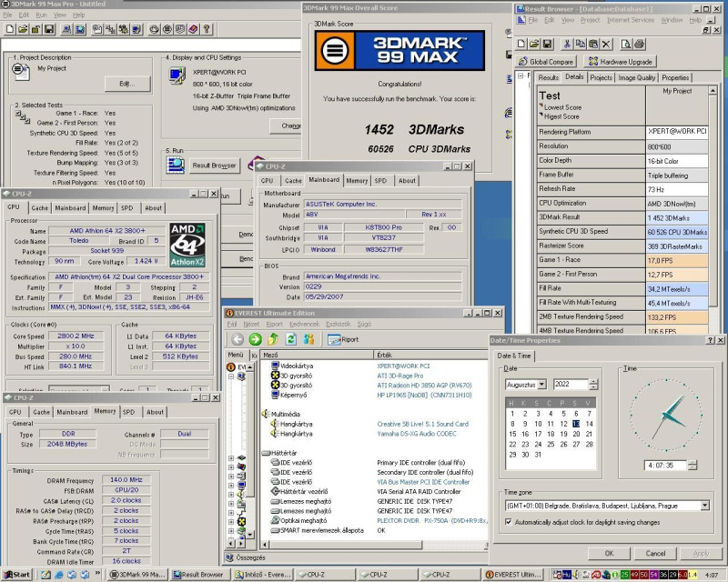Screen dimensions: 728x582
Task: Click gray Back arrow in EVEREST toolbar
Action: tap(238, 339)
